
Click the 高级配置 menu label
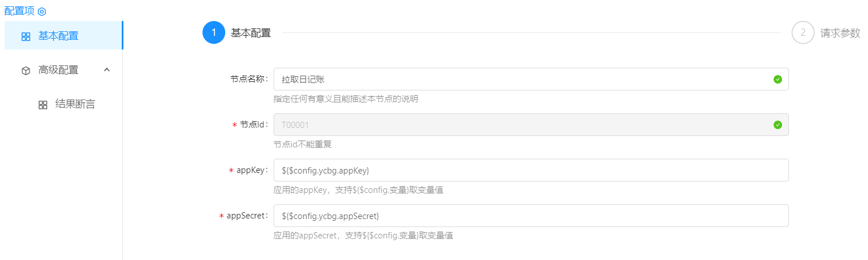click(59, 71)
